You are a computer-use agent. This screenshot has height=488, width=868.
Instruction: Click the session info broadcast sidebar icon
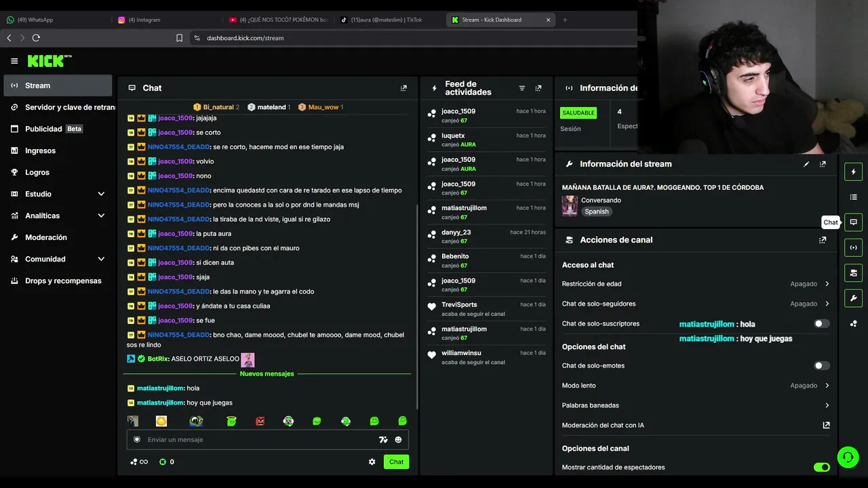[x=854, y=247]
